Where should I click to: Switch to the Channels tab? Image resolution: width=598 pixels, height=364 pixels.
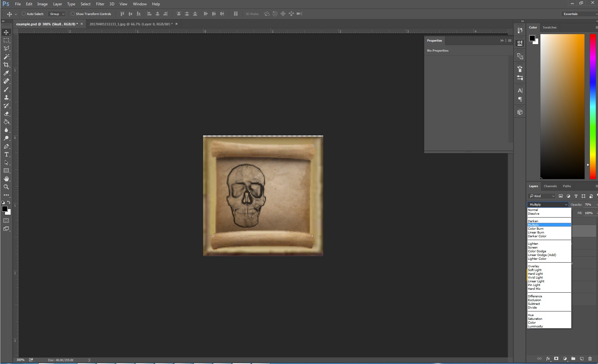coord(550,186)
